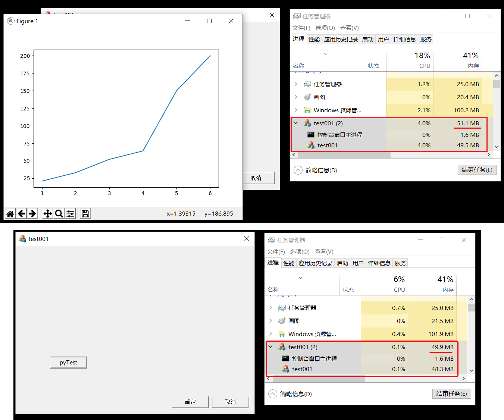Image resolution: width=504 pixels, height=420 pixels.
Task: Switch to the 性能 tab in the upper Task Manager
Action: click(314, 39)
